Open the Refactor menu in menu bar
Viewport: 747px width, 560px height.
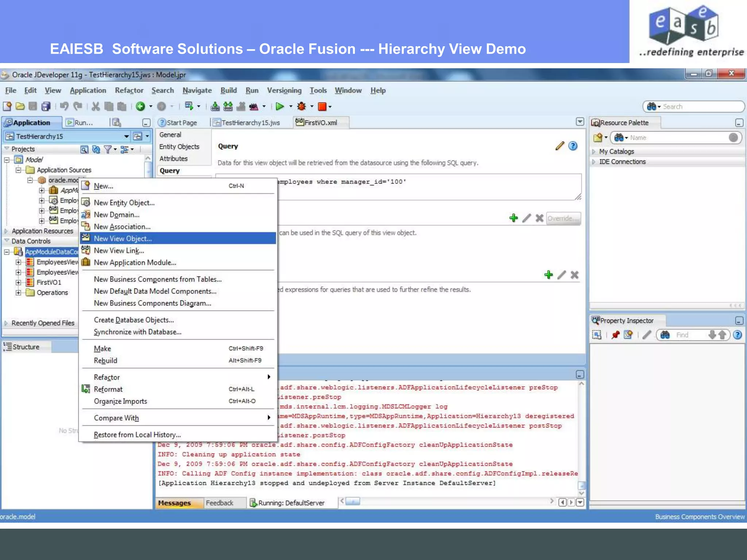click(129, 90)
